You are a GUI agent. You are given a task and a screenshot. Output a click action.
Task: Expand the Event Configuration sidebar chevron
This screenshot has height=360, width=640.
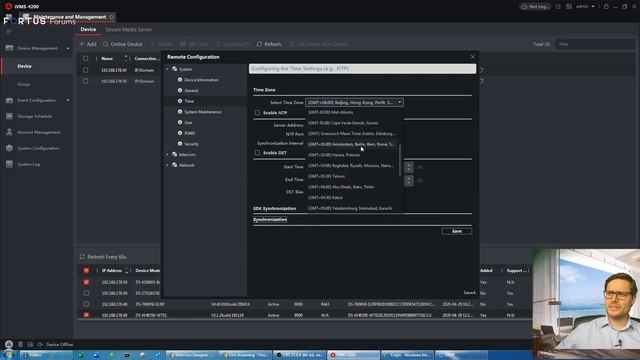click(68, 100)
